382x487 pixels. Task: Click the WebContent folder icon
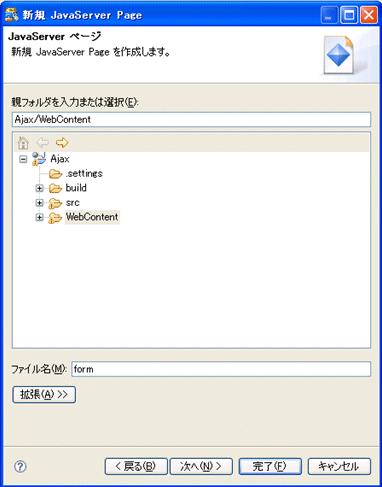pos(55,218)
